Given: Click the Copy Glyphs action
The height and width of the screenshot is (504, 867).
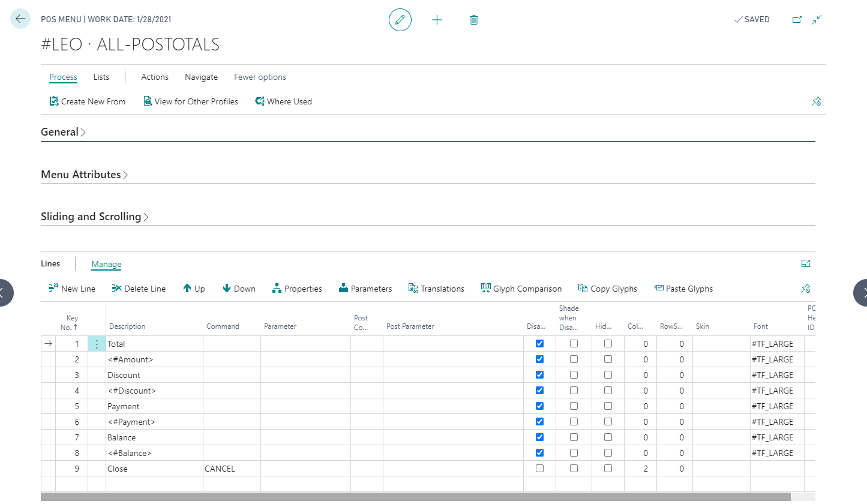Looking at the screenshot, I should tap(607, 289).
